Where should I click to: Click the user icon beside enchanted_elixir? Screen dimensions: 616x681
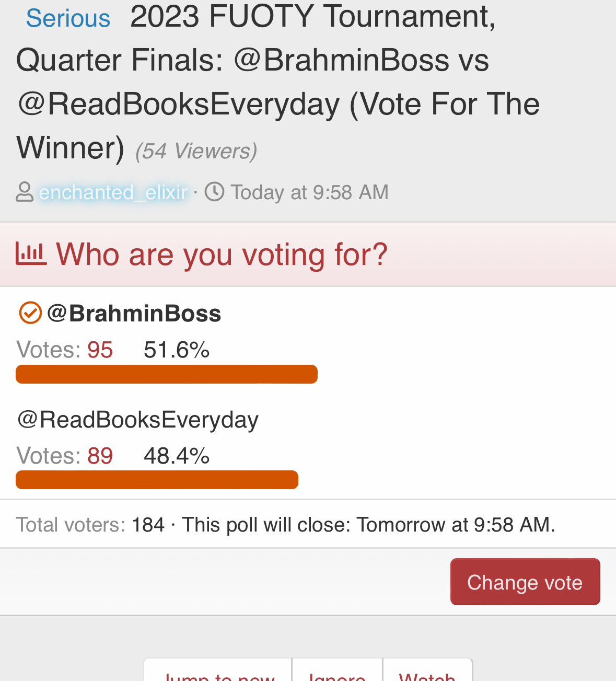[25, 192]
